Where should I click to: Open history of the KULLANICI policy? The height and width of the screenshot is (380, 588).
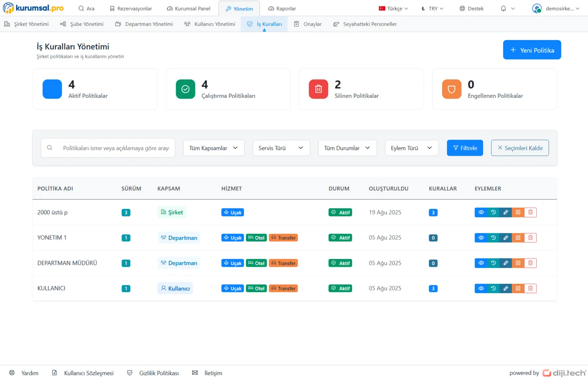click(x=493, y=288)
